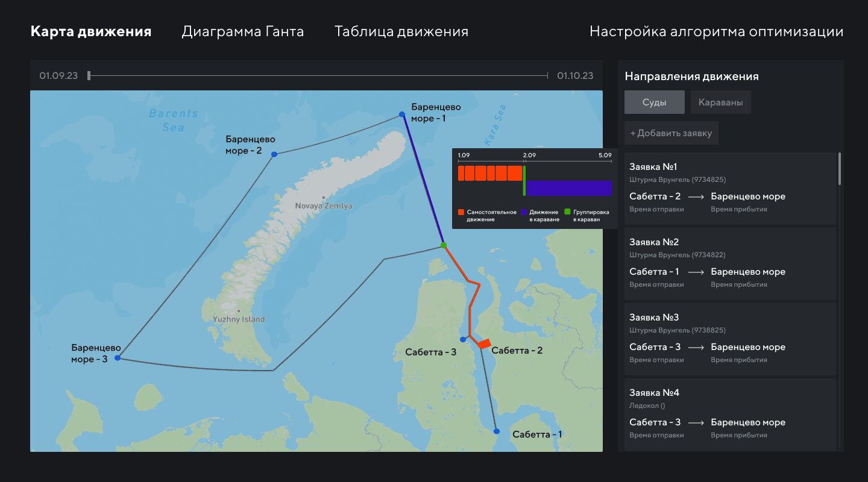Select the Заявка №3 card

730,339
